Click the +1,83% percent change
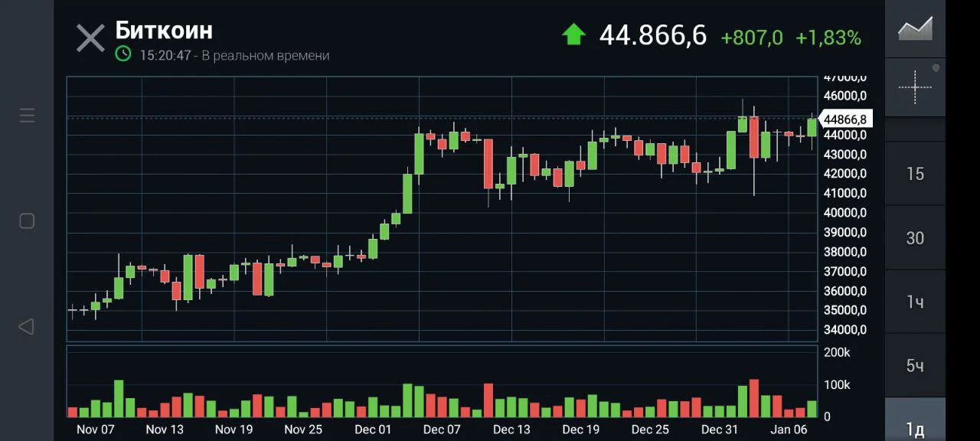This screenshot has height=441, width=980. 828,38
